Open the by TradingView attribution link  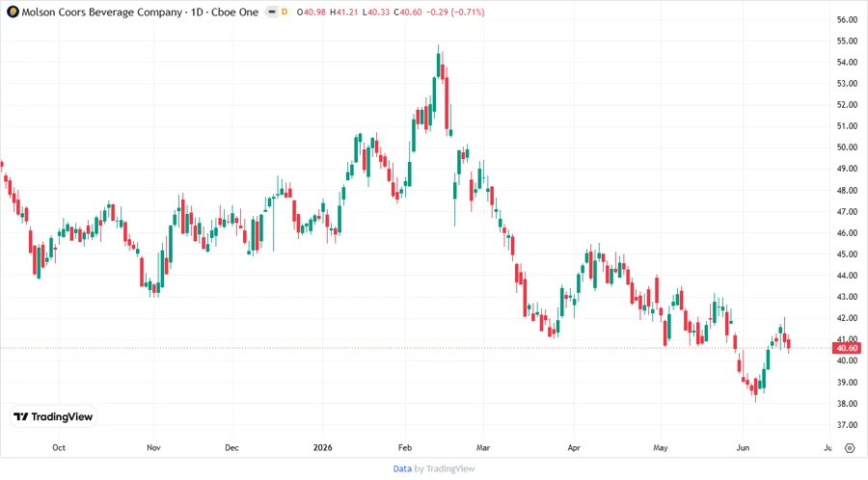click(x=445, y=469)
